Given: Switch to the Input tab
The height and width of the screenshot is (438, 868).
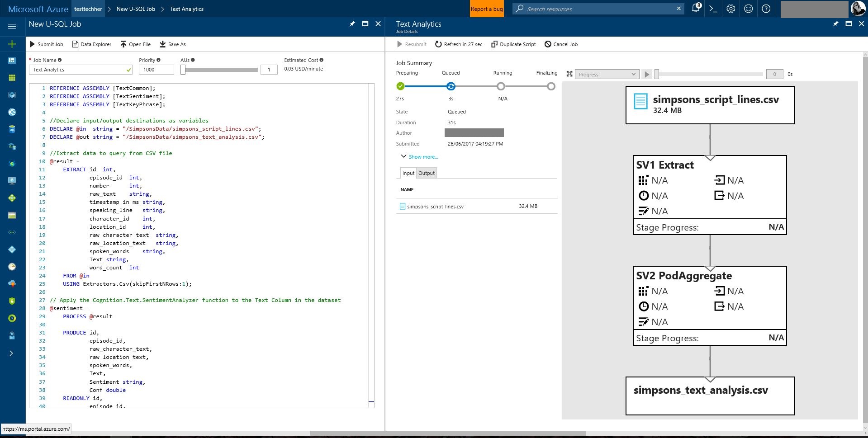Looking at the screenshot, I should (408, 173).
